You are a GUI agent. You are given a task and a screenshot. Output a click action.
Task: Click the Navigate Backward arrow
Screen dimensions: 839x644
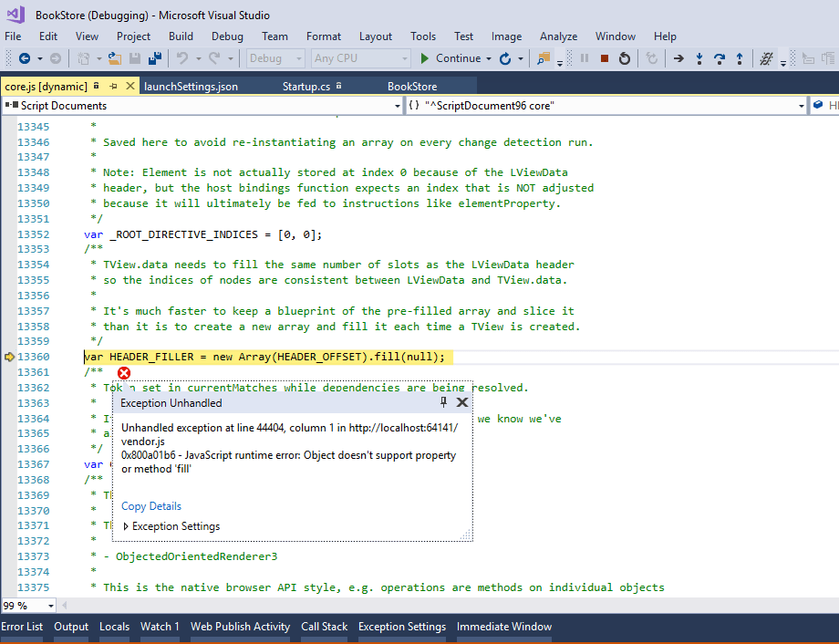24,58
